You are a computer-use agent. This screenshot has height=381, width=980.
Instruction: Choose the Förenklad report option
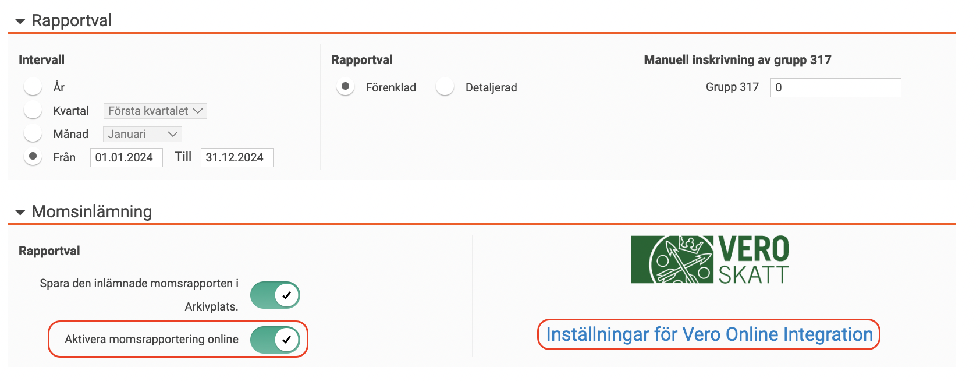(346, 87)
